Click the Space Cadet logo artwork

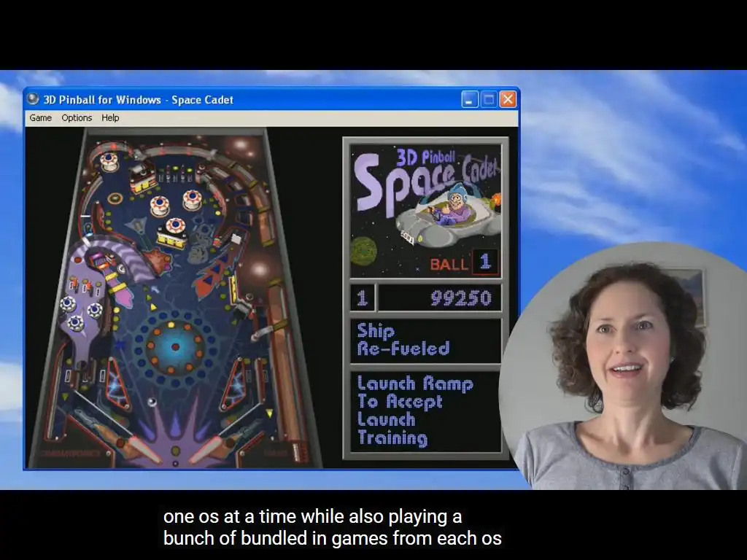426,211
